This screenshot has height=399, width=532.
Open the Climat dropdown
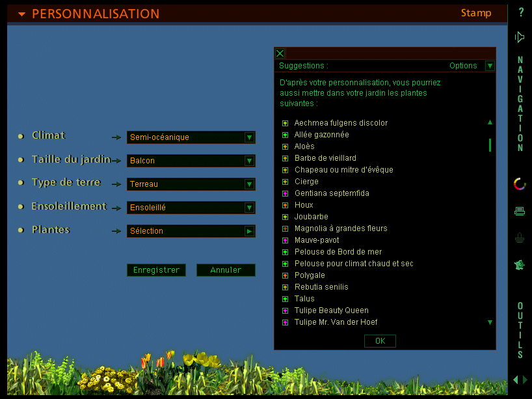pos(249,137)
